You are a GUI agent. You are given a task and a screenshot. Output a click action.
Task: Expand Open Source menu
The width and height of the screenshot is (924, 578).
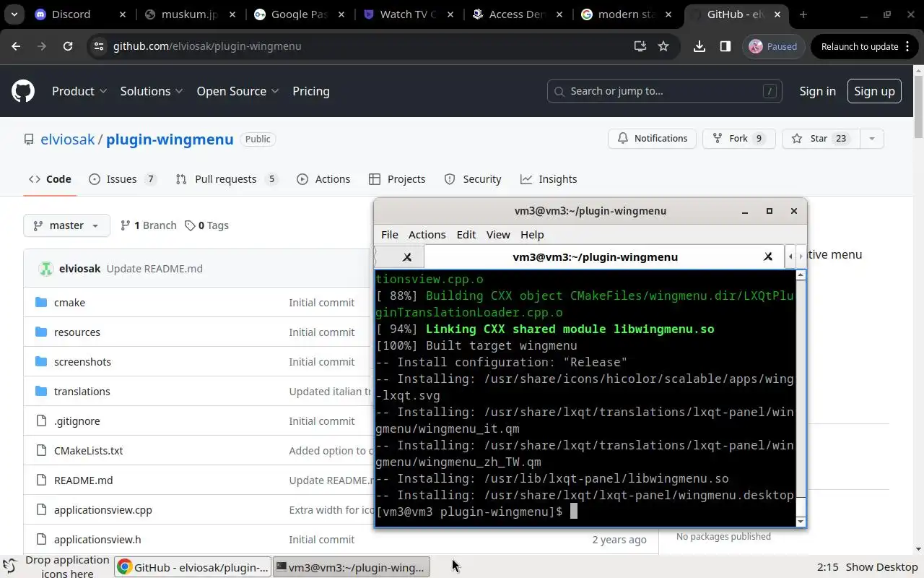[x=237, y=91]
